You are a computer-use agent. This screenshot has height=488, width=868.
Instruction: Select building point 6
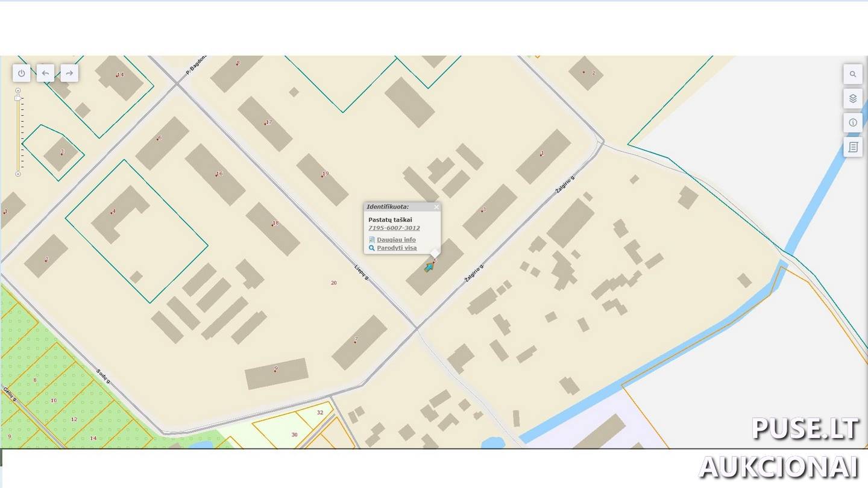point(159,139)
